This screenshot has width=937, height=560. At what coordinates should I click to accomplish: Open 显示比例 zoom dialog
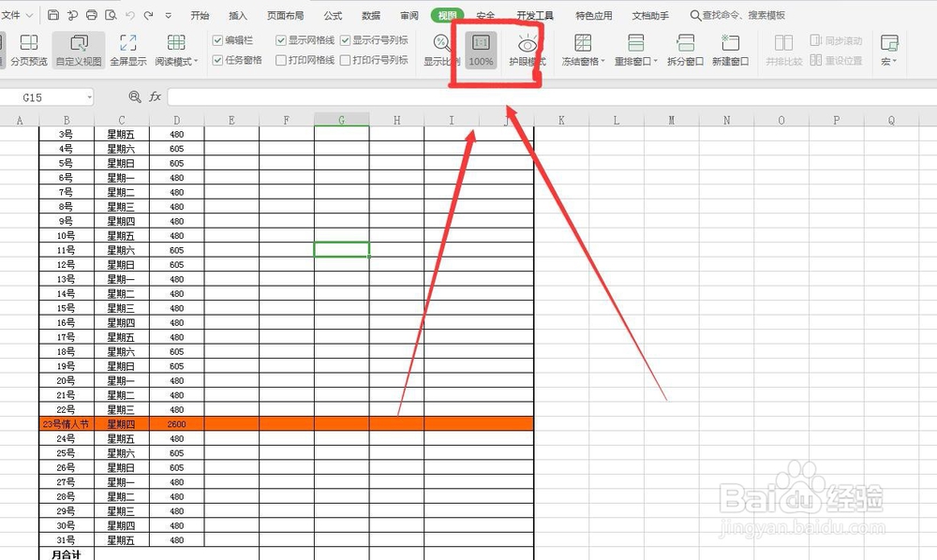pos(440,54)
